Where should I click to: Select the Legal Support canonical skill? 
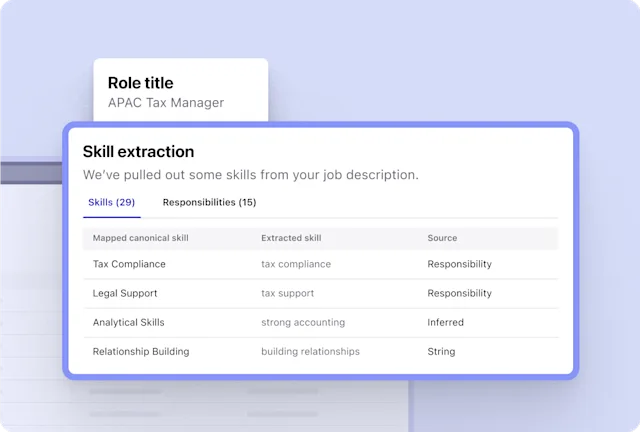[125, 293]
